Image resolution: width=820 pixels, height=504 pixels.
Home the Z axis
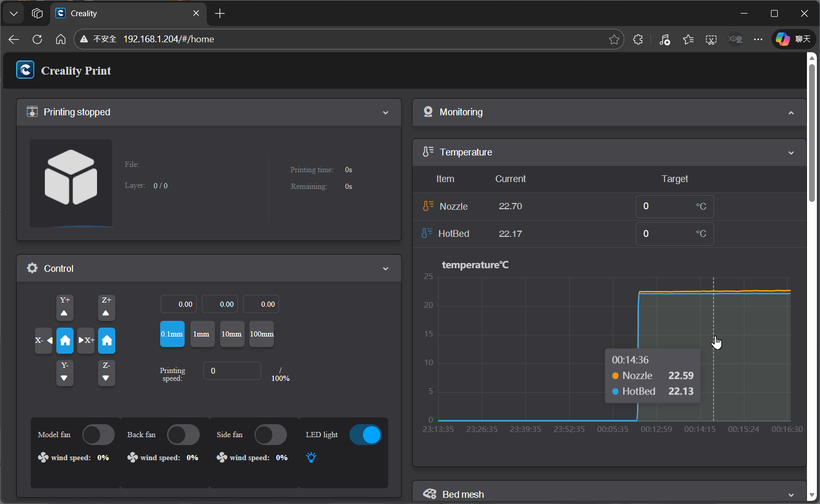pos(107,341)
